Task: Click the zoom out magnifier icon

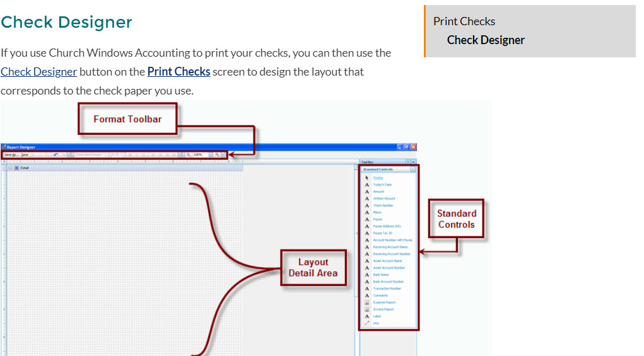Action: [x=188, y=155]
